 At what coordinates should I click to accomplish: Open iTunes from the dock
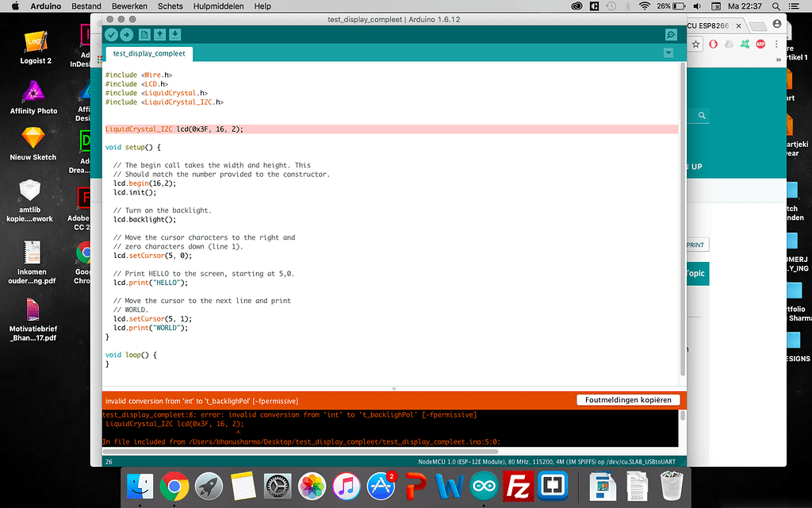coord(346,487)
